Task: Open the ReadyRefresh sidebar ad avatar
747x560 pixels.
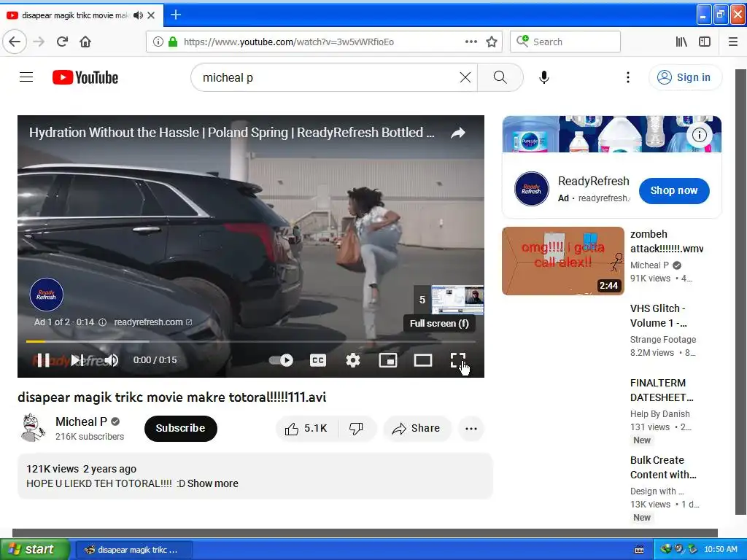Action: tap(532, 189)
